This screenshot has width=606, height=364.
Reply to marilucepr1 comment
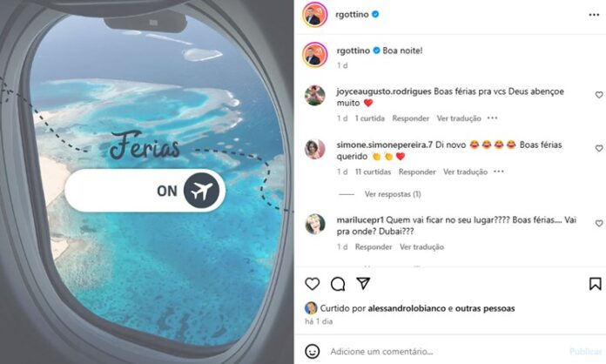374,247
